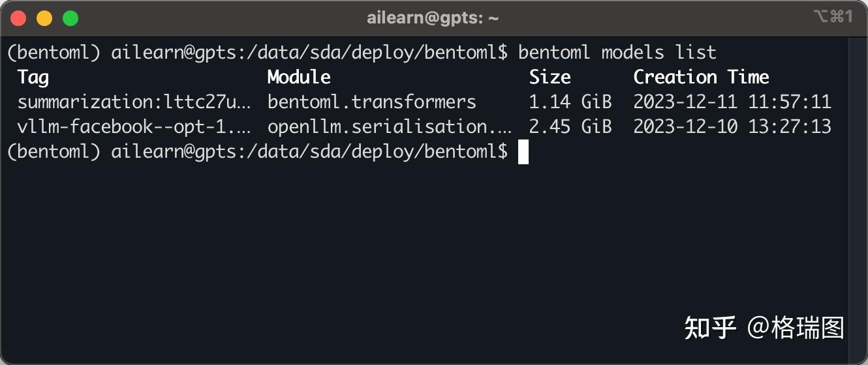
Task: Click the 2.45 GiB size value
Action: (x=570, y=126)
